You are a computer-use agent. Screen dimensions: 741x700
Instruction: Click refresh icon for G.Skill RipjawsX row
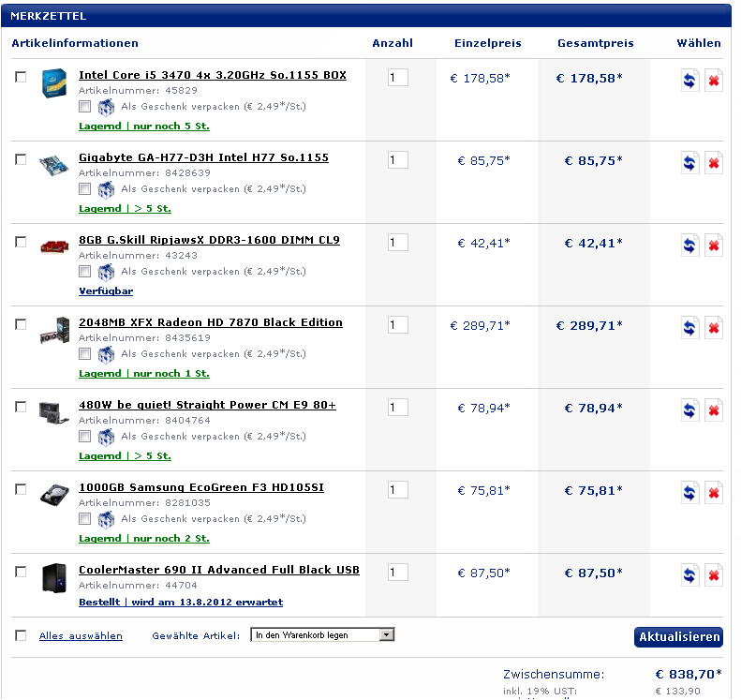click(690, 246)
